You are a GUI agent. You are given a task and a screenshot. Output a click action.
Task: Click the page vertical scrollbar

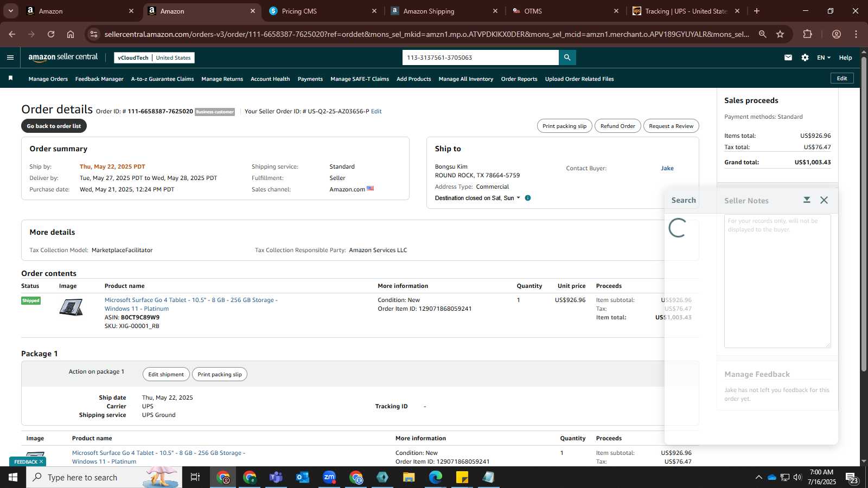pyautogui.click(x=864, y=214)
